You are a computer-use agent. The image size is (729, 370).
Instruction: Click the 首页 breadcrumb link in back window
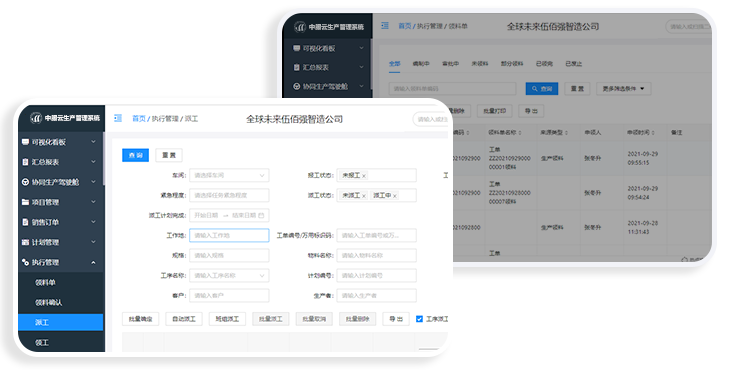(x=405, y=26)
